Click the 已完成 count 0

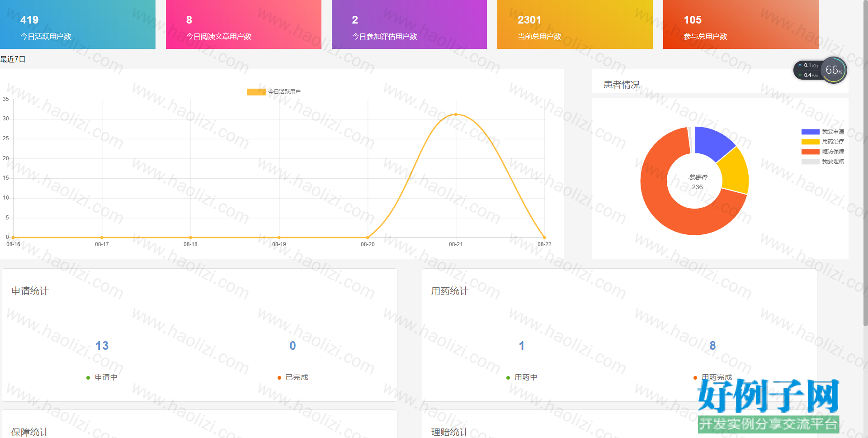coord(292,346)
